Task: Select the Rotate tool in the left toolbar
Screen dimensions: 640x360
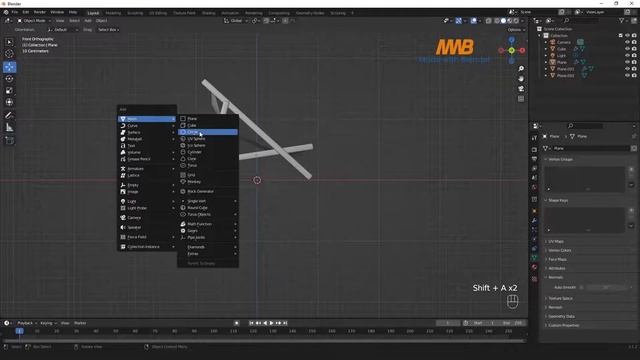Action: (9, 79)
